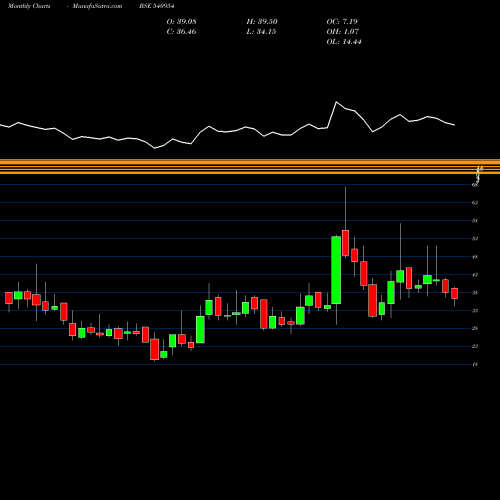Click the peak of the white indicator line
The image size is (500, 500).
pyautogui.click(x=336, y=102)
